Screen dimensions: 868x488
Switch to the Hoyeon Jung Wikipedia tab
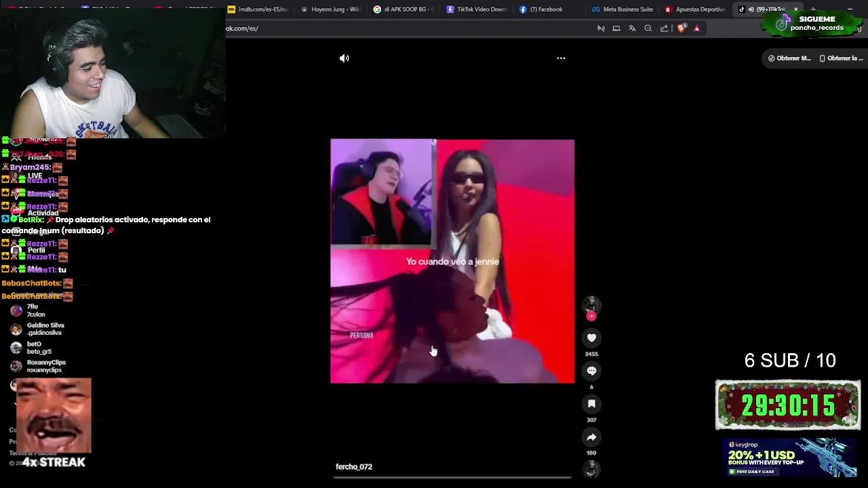pos(330,9)
